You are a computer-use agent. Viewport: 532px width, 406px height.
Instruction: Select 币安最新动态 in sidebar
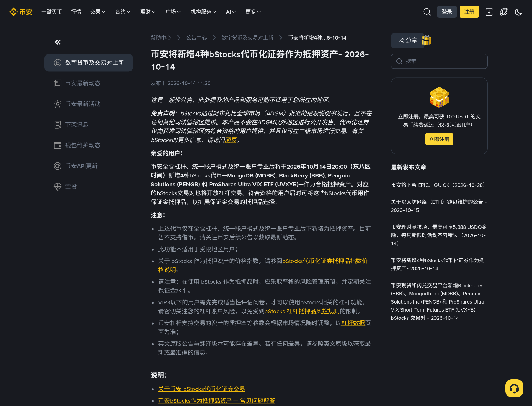(x=89, y=83)
